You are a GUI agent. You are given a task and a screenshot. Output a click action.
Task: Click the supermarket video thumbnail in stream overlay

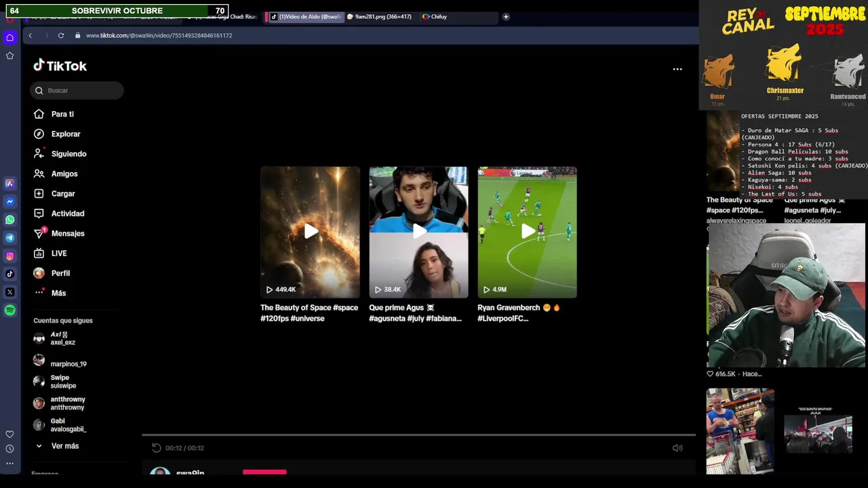[x=740, y=431]
